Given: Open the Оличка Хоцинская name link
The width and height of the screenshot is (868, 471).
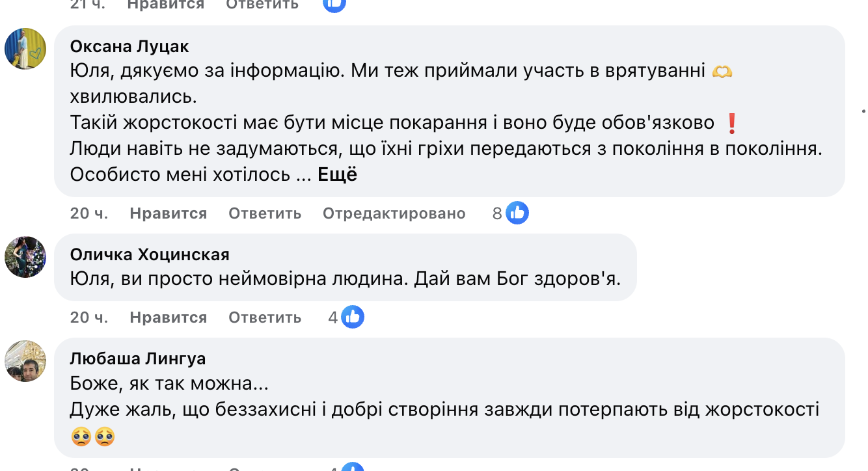Looking at the screenshot, I should pyautogui.click(x=150, y=254).
